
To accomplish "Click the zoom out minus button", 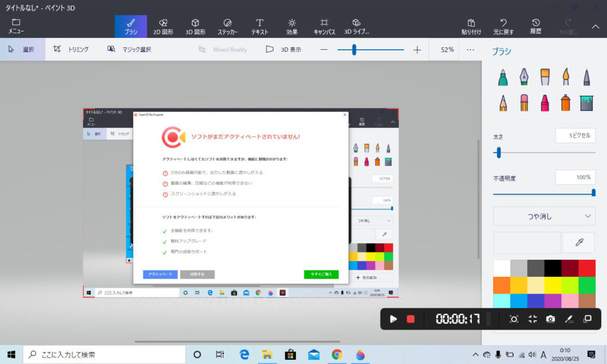I will click(x=324, y=50).
